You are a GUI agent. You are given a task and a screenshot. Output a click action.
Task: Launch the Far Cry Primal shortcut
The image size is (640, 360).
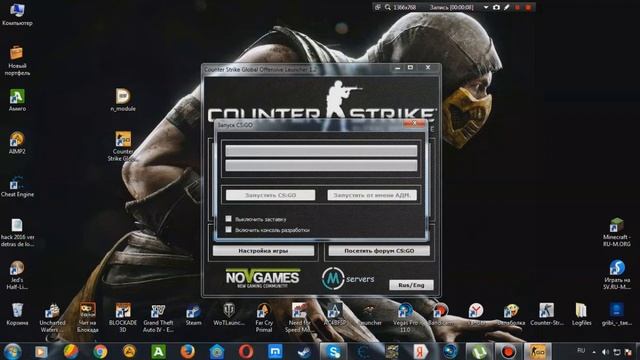(264, 318)
